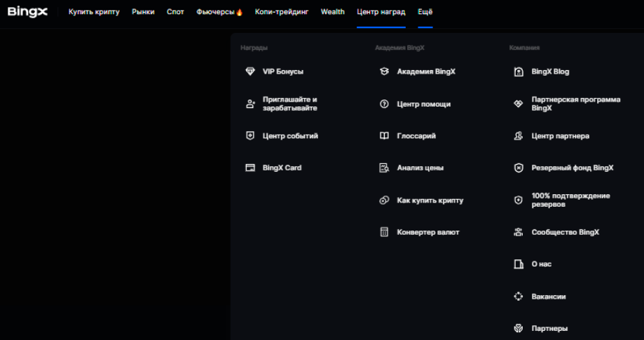644x340 pixels.
Task: Click the card icon beside BingX Card
Action: [250, 168]
